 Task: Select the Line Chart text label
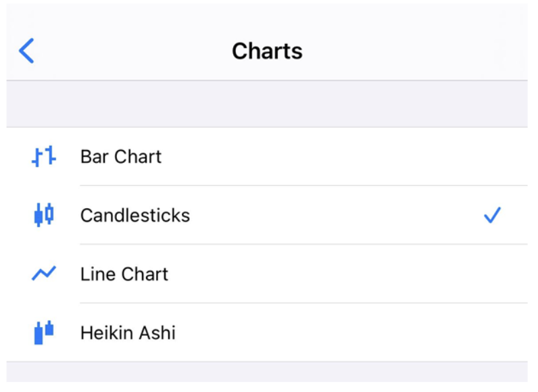coord(124,274)
